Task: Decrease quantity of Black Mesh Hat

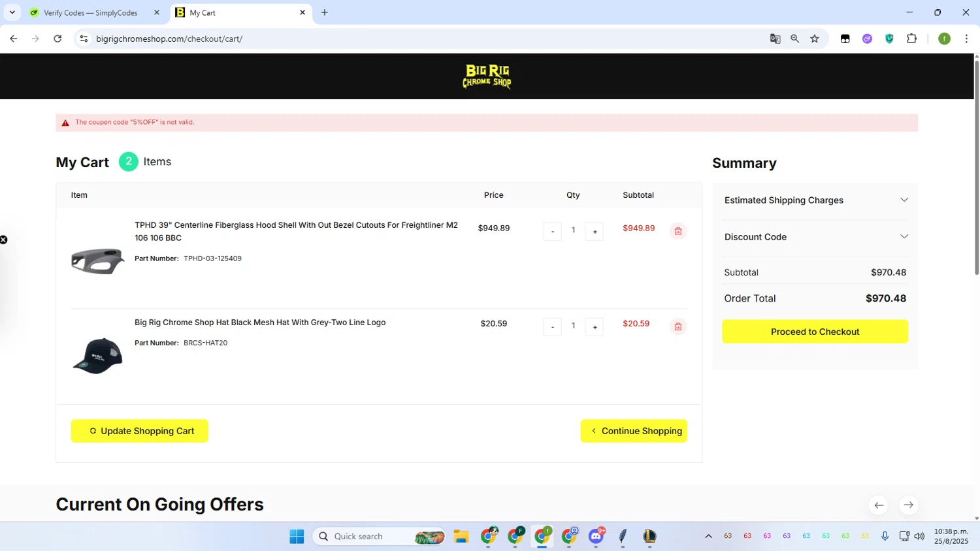Action: (x=553, y=326)
